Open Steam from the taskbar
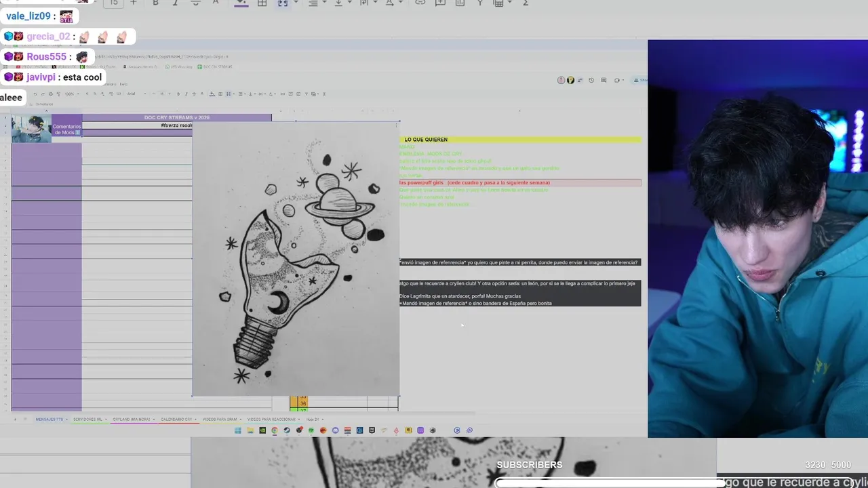The height and width of the screenshot is (488, 868). pyautogui.click(x=287, y=430)
